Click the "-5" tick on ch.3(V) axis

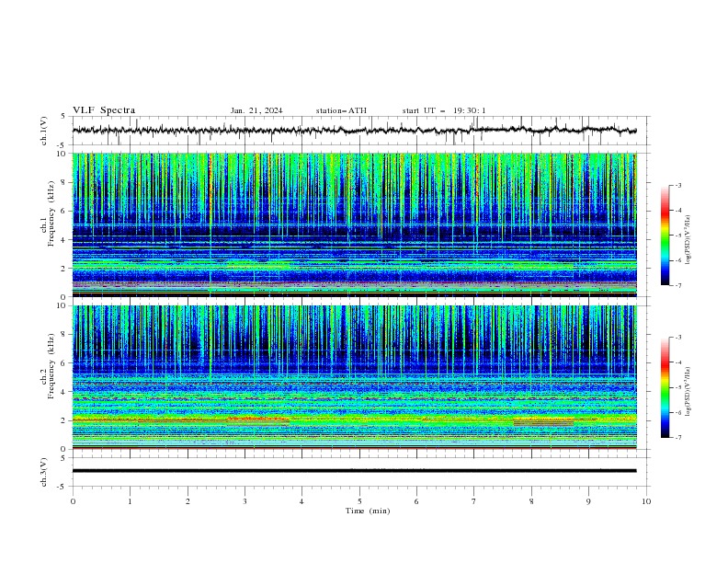tap(62, 487)
